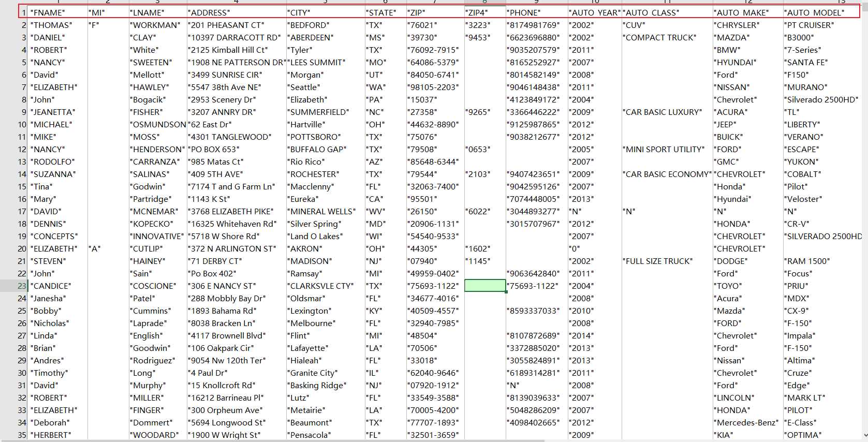Select the "FNAME" header cell
Viewport: 868px width, 442px height.
pos(58,12)
